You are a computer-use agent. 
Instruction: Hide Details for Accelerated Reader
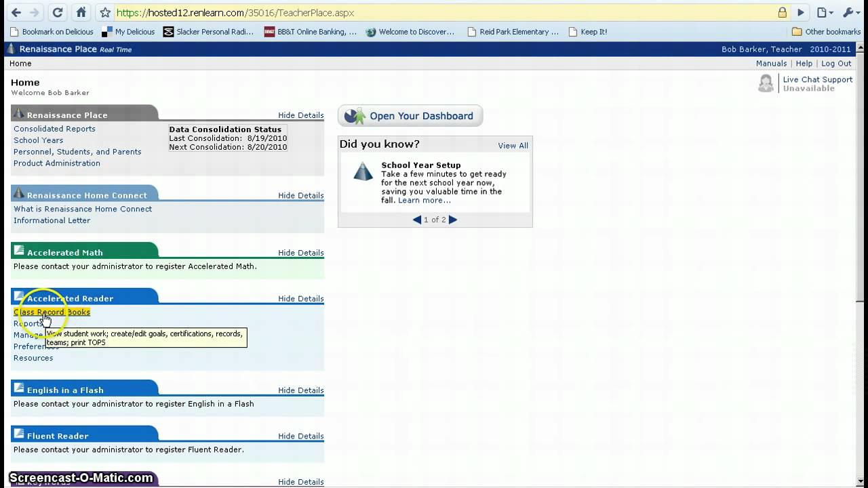point(301,299)
